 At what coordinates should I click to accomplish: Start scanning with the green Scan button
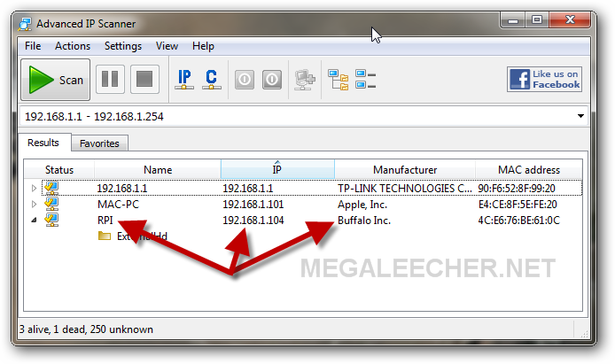pos(55,80)
